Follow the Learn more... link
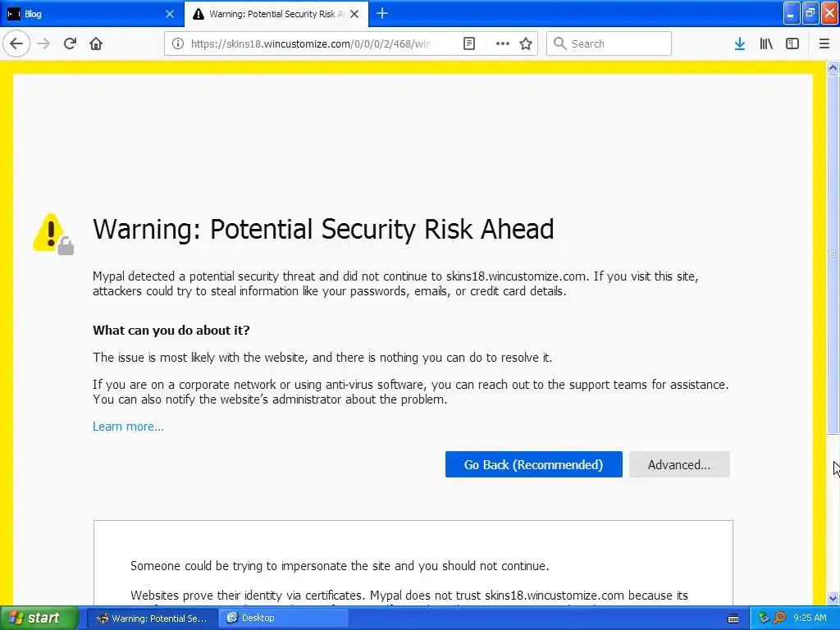This screenshot has height=630, width=840. 128,427
